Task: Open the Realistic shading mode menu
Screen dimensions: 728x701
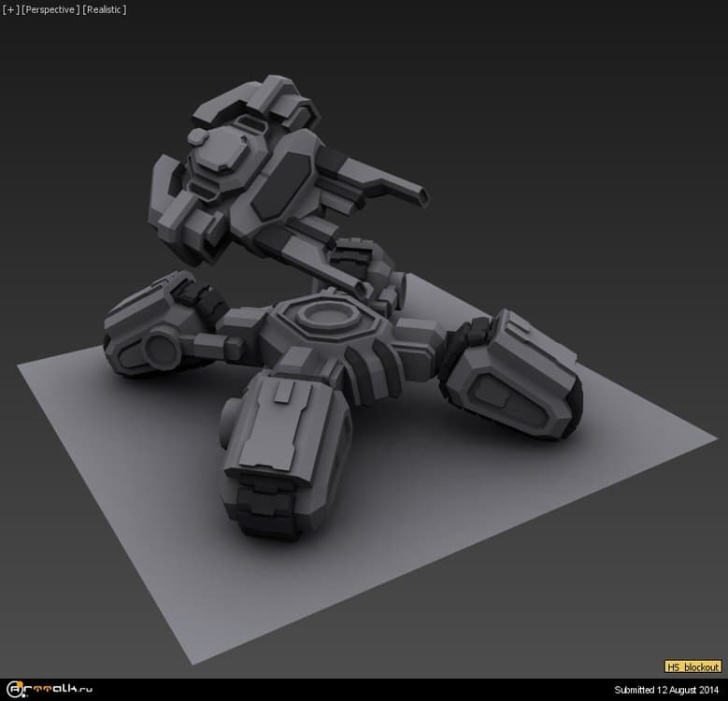Action: (105, 9)
